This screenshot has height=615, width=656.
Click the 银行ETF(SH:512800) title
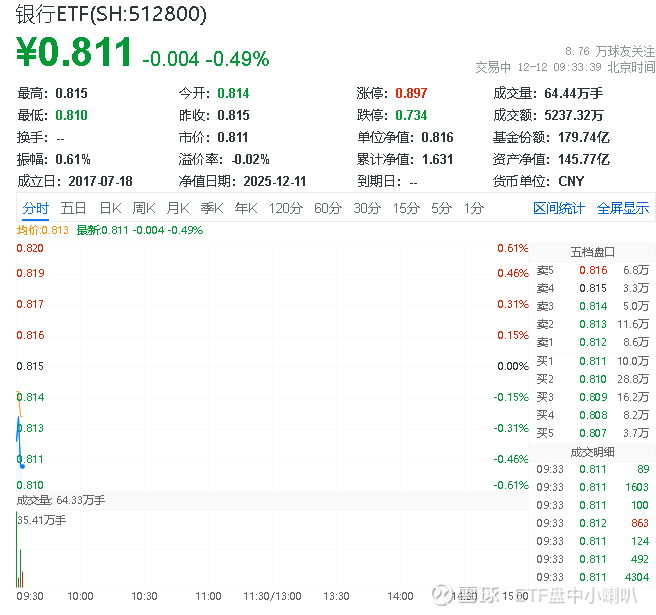click(112, 14)
